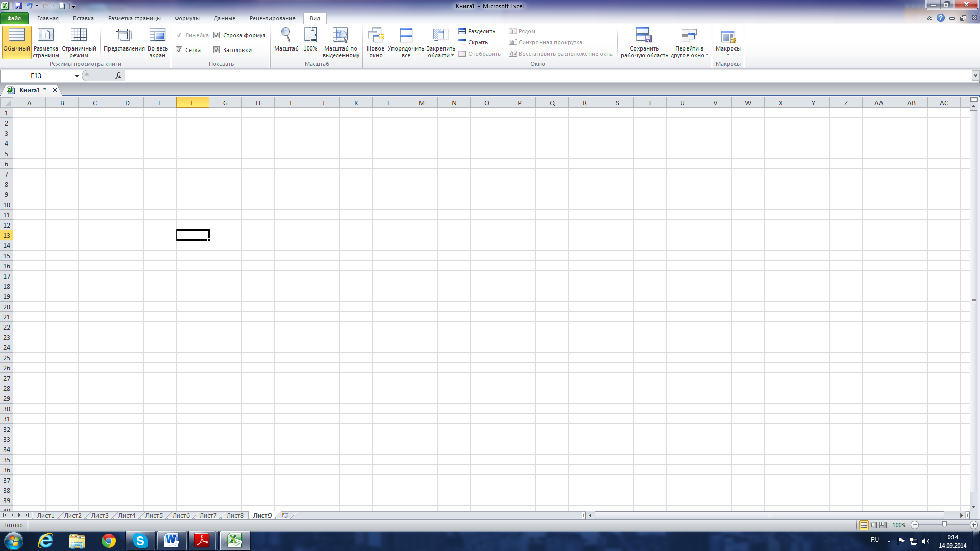Click the horizontal scrollbar thumb
This screenshot has width=980, height=551.
click(x=769, y=515)
